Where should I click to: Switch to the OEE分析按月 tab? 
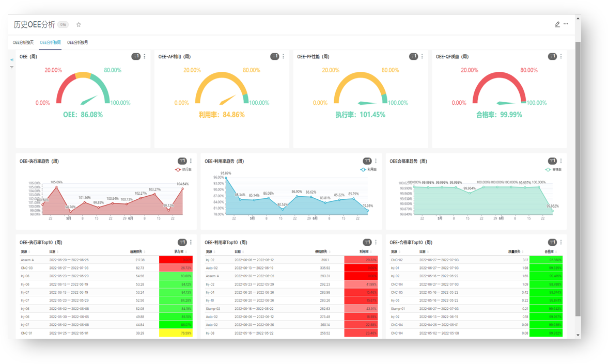(77, 42)
